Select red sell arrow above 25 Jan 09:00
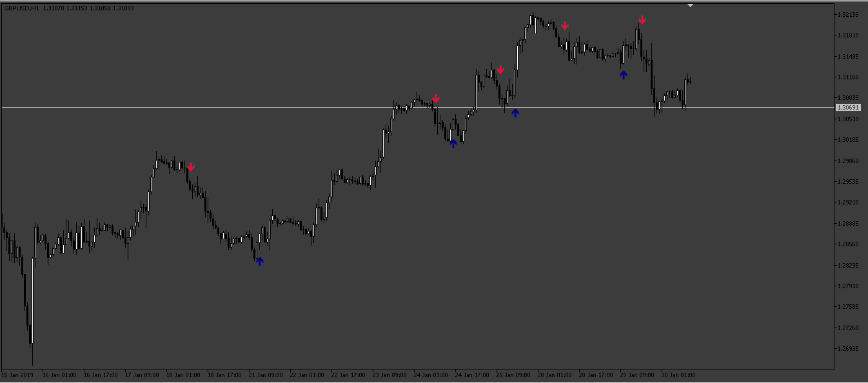868x383 pixels. tap(500, 70)
